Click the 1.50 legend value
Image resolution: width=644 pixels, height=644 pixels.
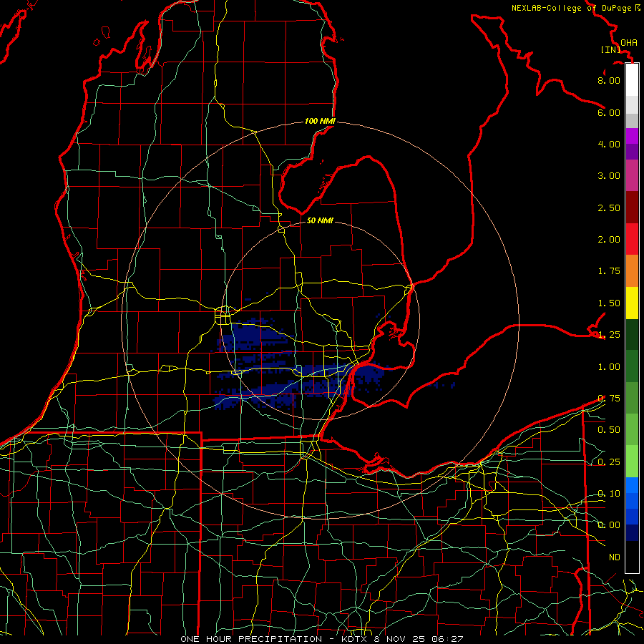point(609,303)
